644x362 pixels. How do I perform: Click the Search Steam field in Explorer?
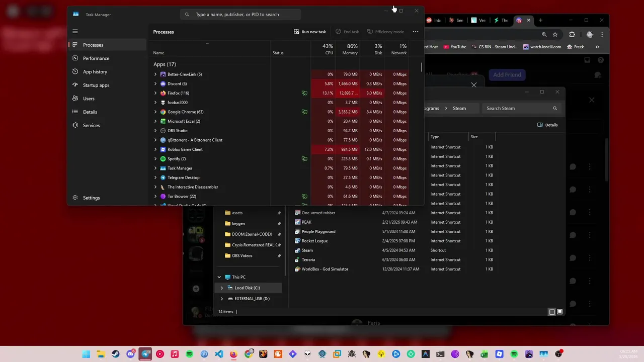pos(521,108)
